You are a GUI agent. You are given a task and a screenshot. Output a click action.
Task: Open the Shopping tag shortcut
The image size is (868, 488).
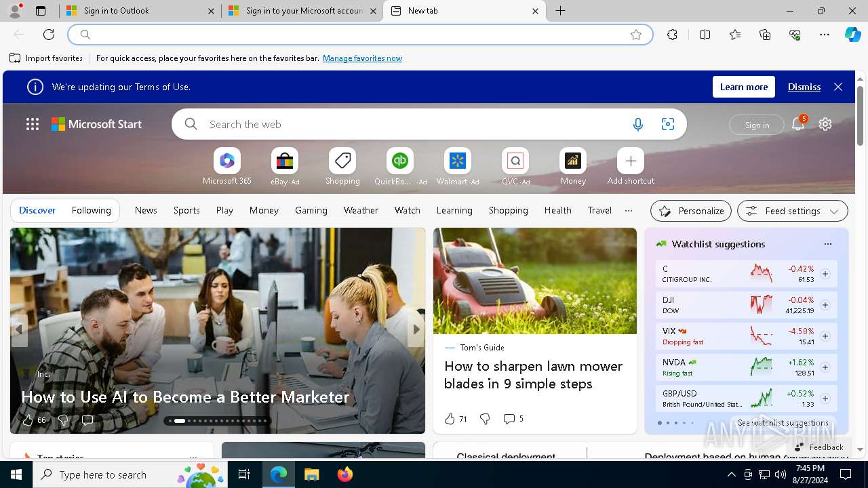[x=342, y=167]
